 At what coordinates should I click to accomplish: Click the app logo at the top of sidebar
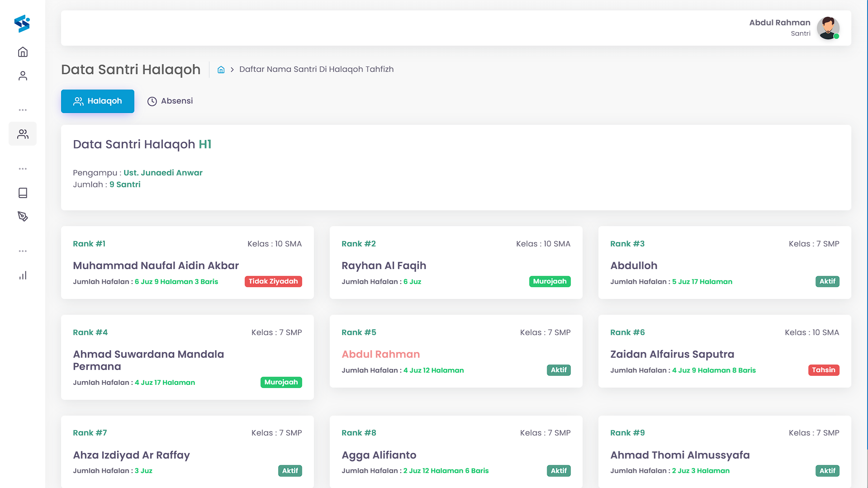[x=21, y=24]
